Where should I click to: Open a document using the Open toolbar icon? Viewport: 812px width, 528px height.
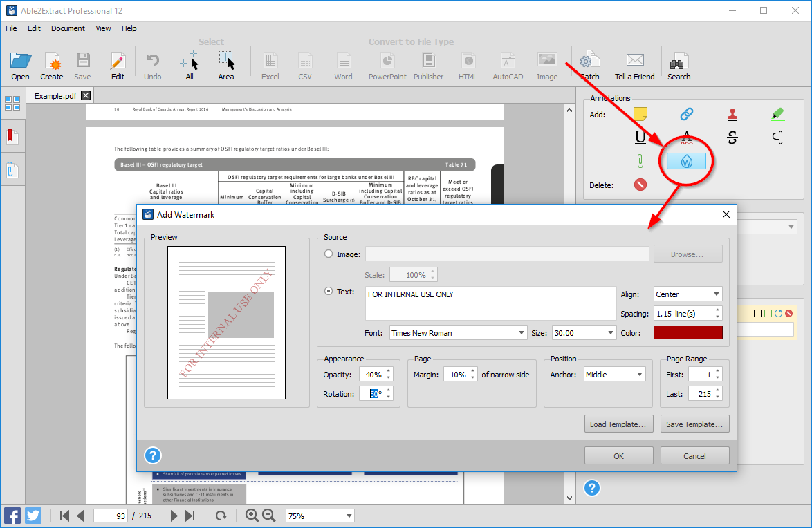point(20,62)
